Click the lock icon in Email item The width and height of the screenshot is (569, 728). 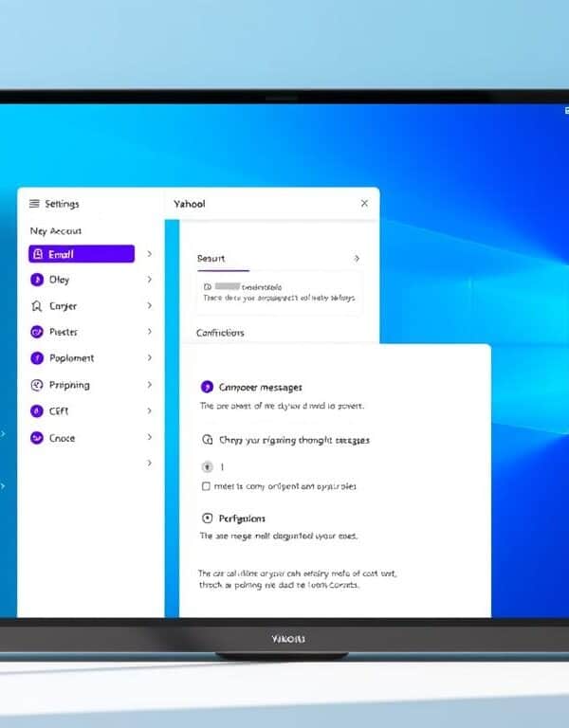pyautogui.click(x=39, y=254)
